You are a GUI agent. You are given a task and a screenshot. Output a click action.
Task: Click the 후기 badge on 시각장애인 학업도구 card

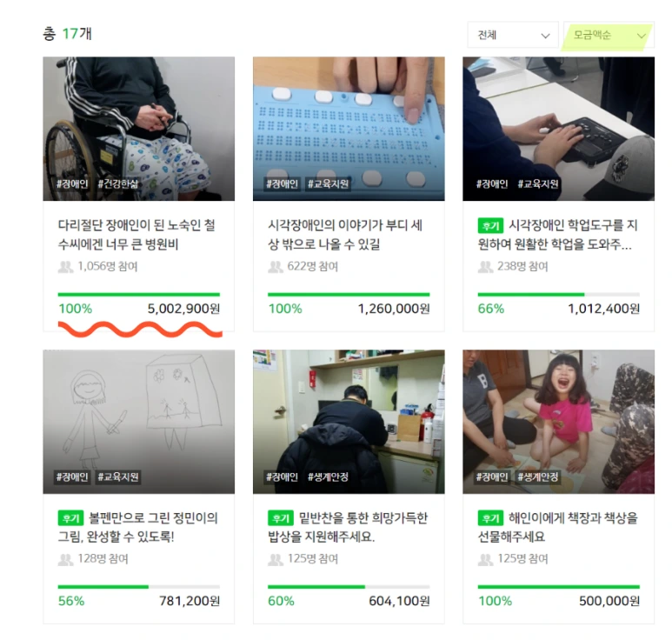click(x=490, y=226)
